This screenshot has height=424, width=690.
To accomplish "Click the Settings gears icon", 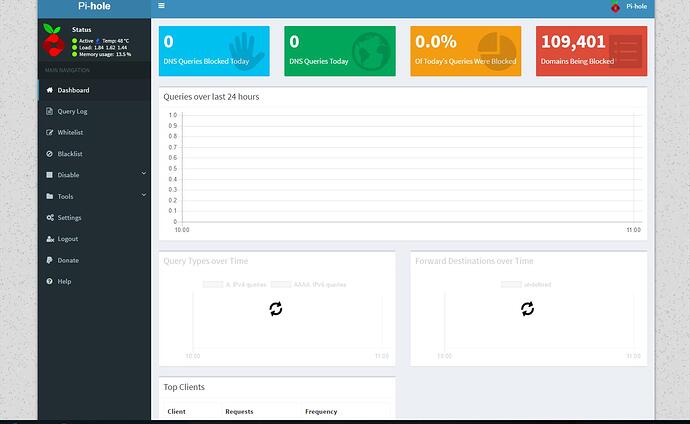I will coord(49,217).
